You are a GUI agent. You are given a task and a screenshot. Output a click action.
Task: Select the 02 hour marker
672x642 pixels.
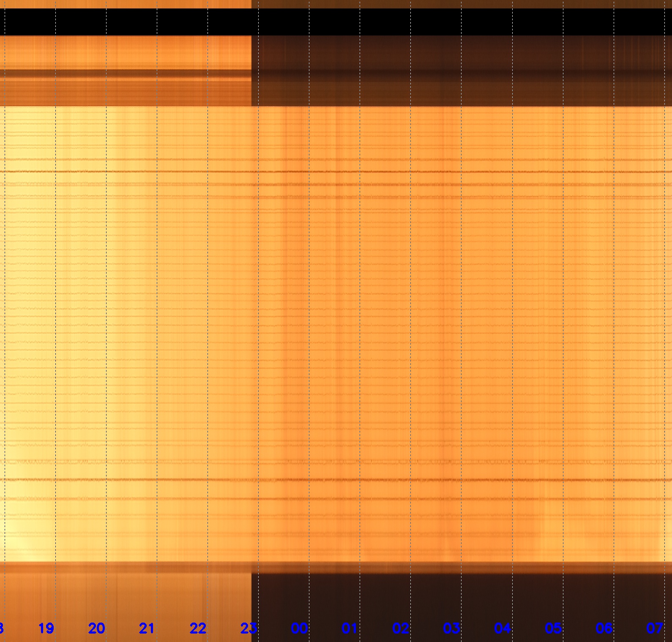pos(401,628)
